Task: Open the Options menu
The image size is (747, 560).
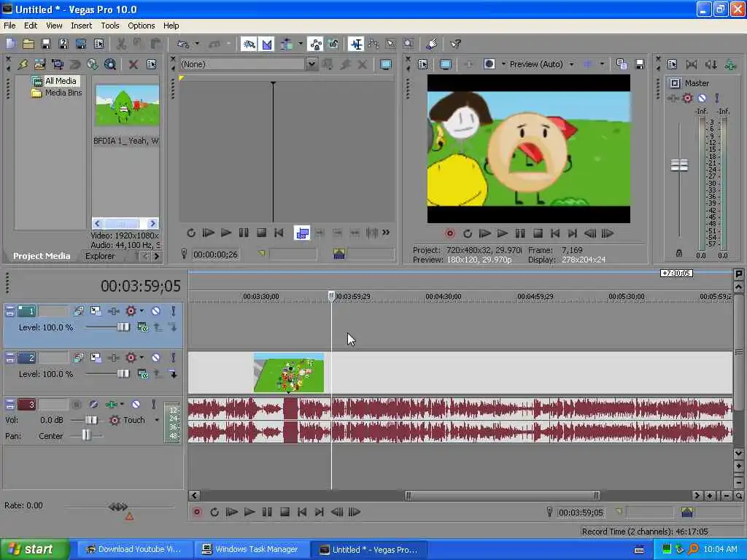Action: coord(141,26)
